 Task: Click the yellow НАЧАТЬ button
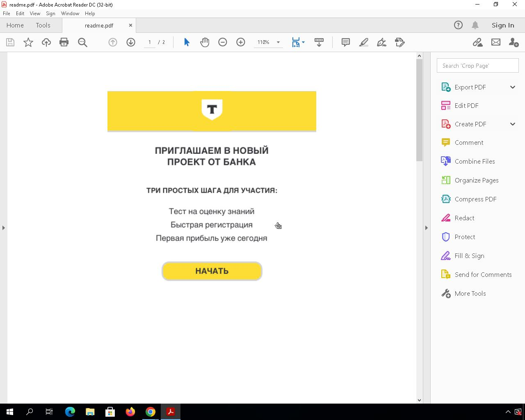click(x=212, y=271)
